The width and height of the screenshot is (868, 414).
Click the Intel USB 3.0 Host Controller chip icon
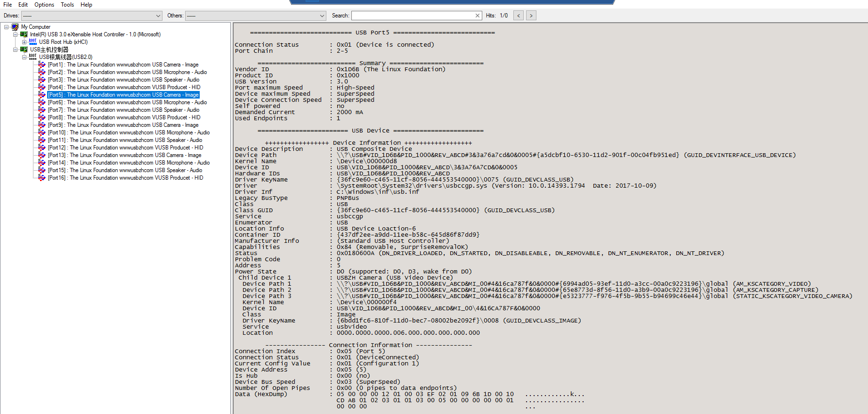24,34
